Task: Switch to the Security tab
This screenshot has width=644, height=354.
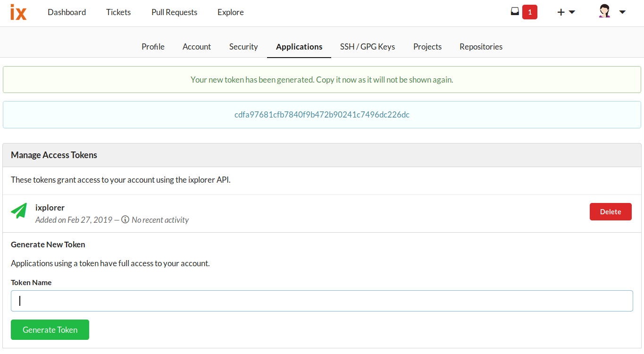Action: pos(243,47)
